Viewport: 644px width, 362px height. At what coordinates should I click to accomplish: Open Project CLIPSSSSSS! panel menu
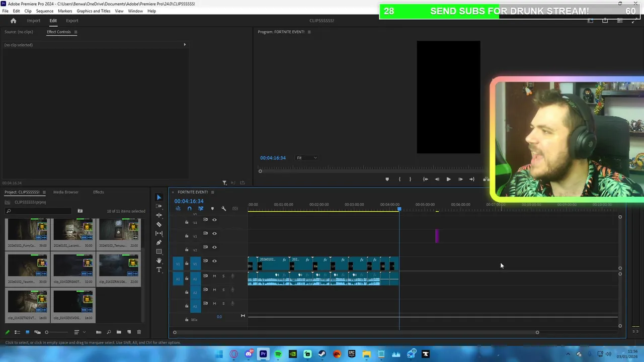pyautogui.click(x=44, y=192)
